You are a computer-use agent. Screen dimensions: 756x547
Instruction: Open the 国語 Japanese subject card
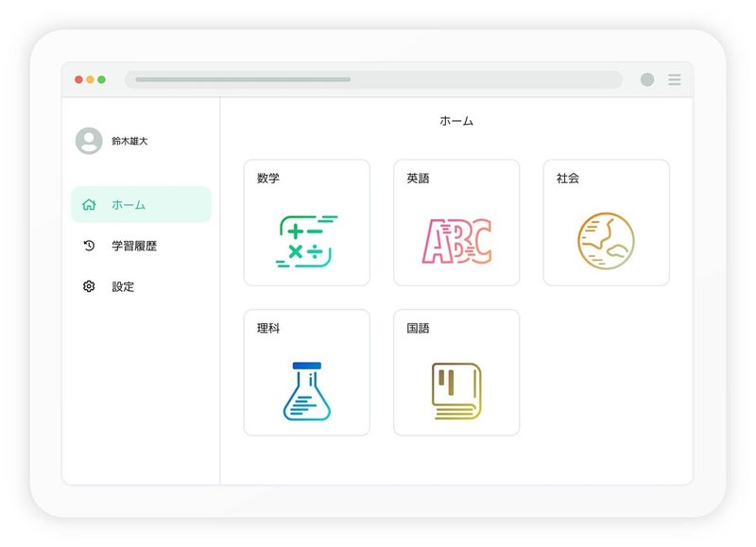click(456, 372)
